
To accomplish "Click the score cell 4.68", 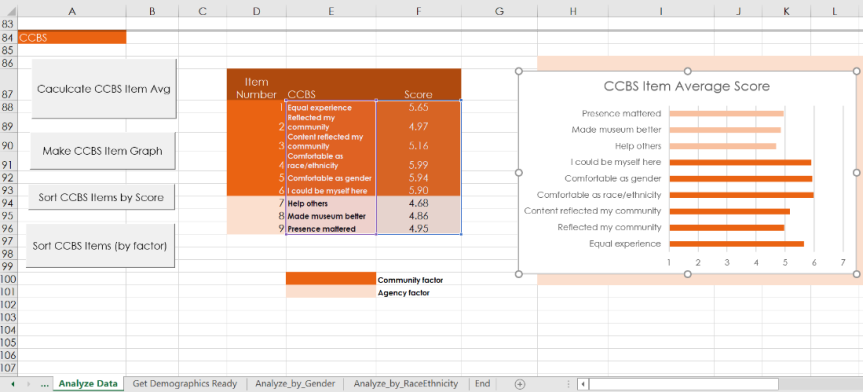I will [x=418, y=203].
